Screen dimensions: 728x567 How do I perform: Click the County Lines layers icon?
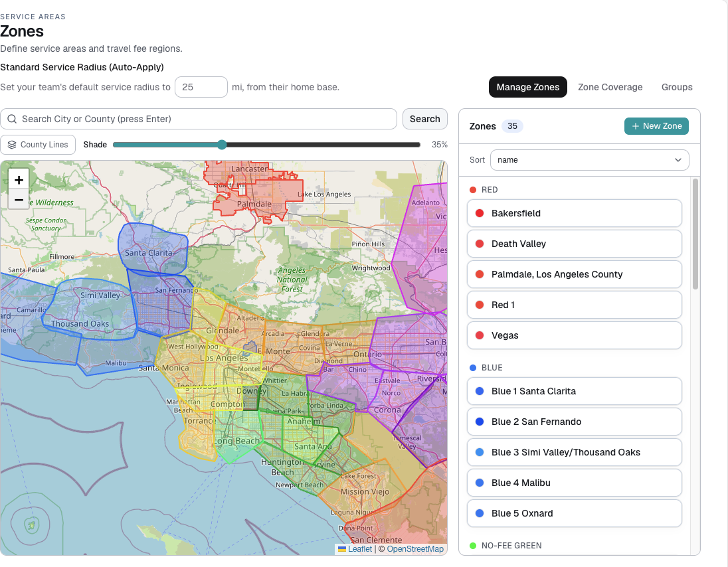(x=12, y=145)
